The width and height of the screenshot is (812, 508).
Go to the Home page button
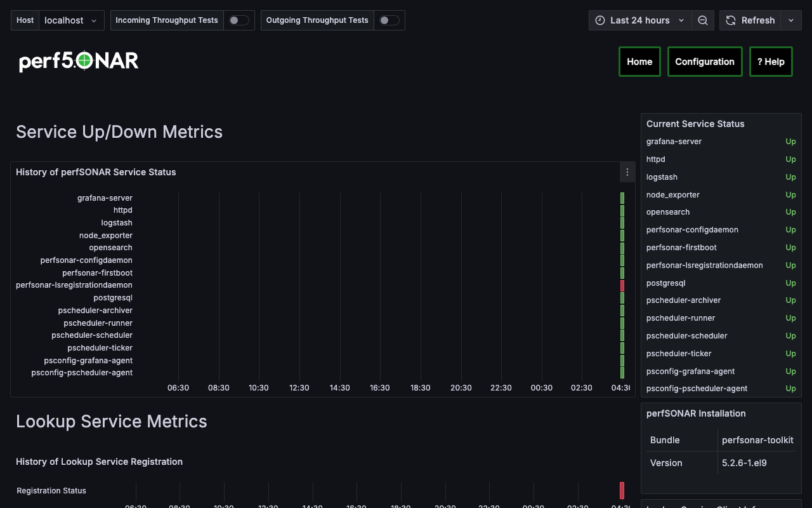point(639,62)
